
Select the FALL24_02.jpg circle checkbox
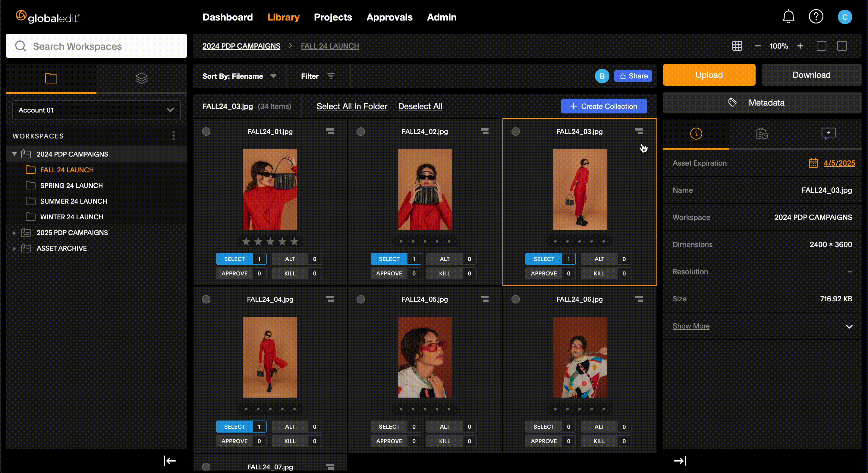coord(360,131)
